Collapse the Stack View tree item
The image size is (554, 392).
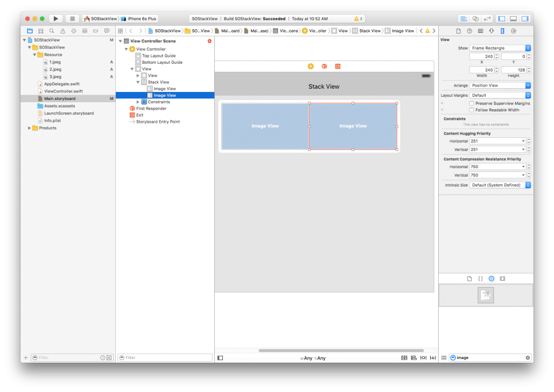138,82
